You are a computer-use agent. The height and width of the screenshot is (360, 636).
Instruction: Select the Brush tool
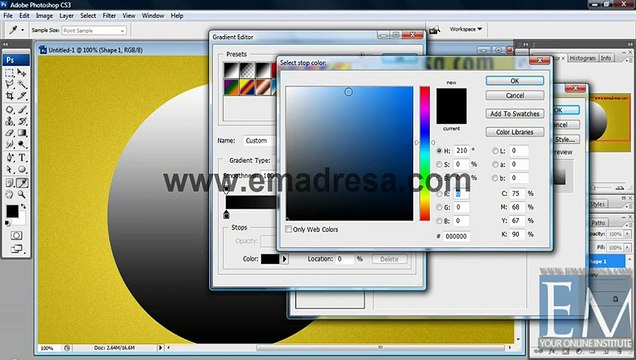22,110
